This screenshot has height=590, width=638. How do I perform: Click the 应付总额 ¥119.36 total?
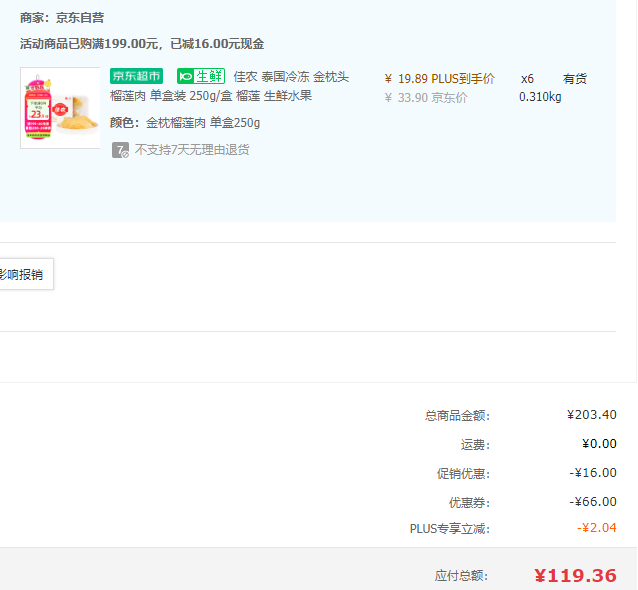575,575
